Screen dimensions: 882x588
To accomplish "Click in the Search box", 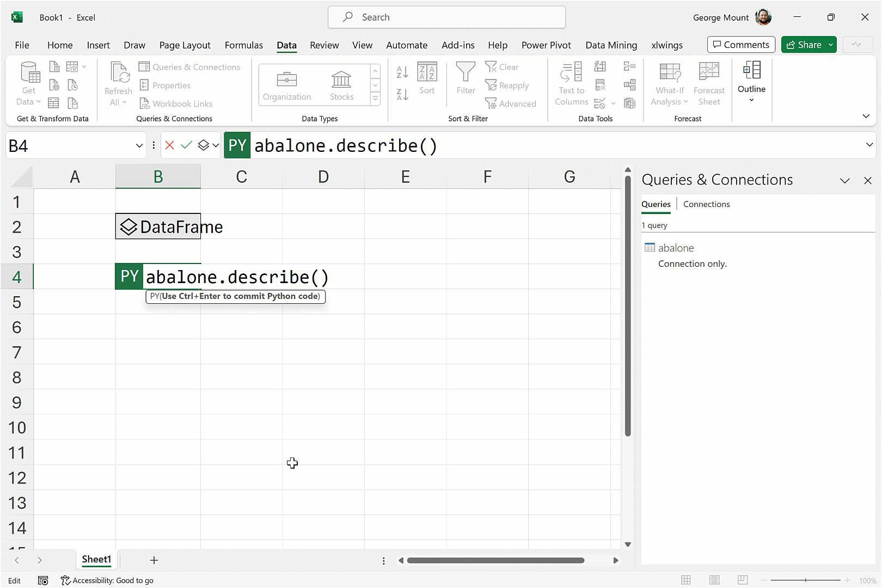I will (x=446, y=17).
